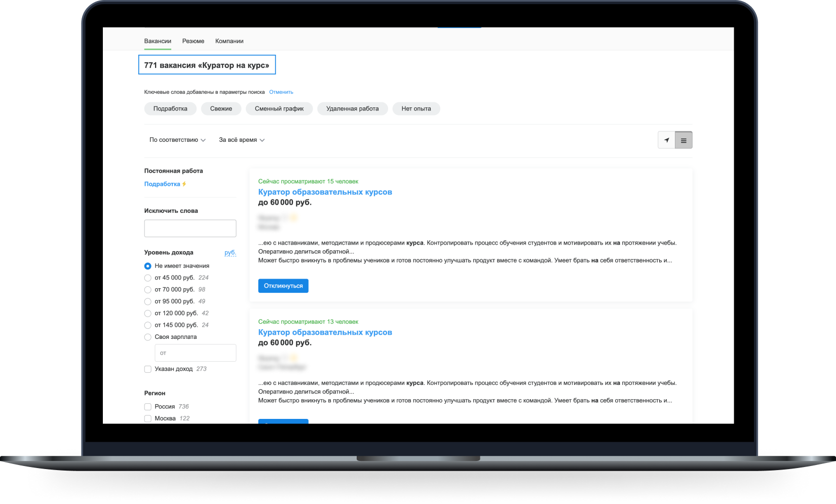The height and width of the screenshot is (504, 836).
Task: Click the text 'Сейчас просматривают 15 человек'
Action: coord(308,181)
